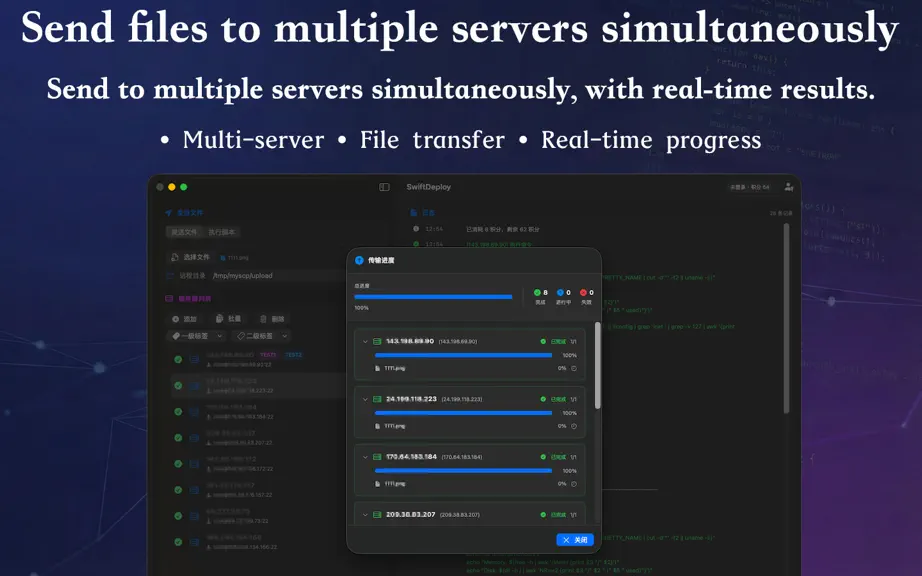Click the overall 总进度 progress bar
This screenshot has width=922, height=576.
433,297
